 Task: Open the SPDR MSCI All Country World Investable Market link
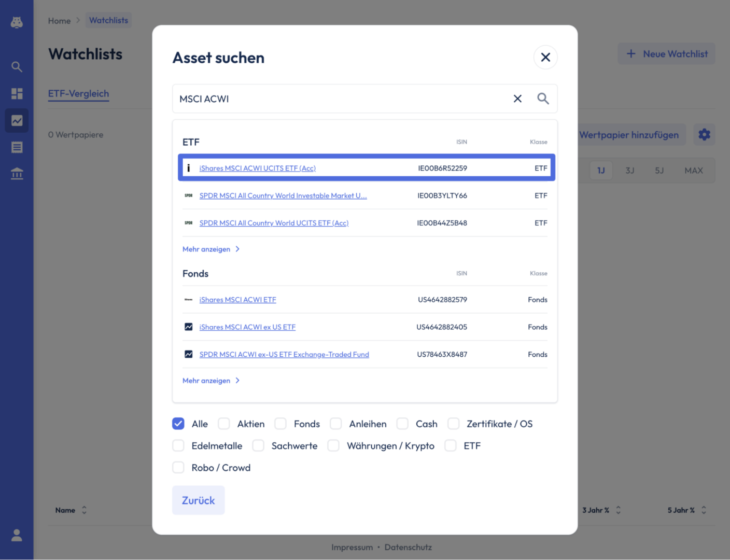283,195
